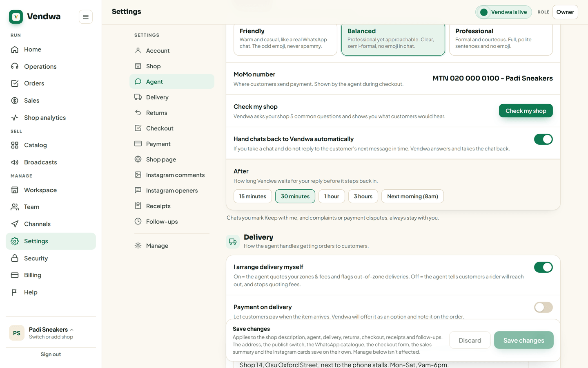The height and width of the screenshot is (368, 588).
Task: Click the Workspace storefront icon
Action: pos(15,190)
